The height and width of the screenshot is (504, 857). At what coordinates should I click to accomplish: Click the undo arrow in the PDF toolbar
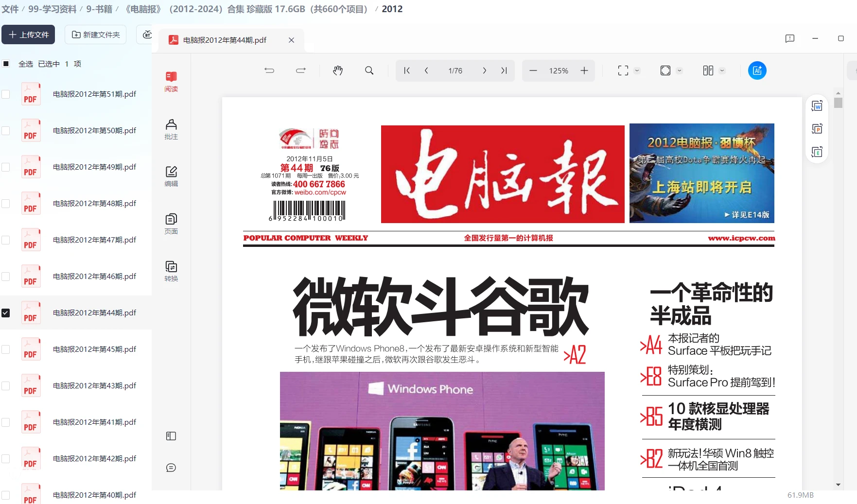[x=269, y=70]
